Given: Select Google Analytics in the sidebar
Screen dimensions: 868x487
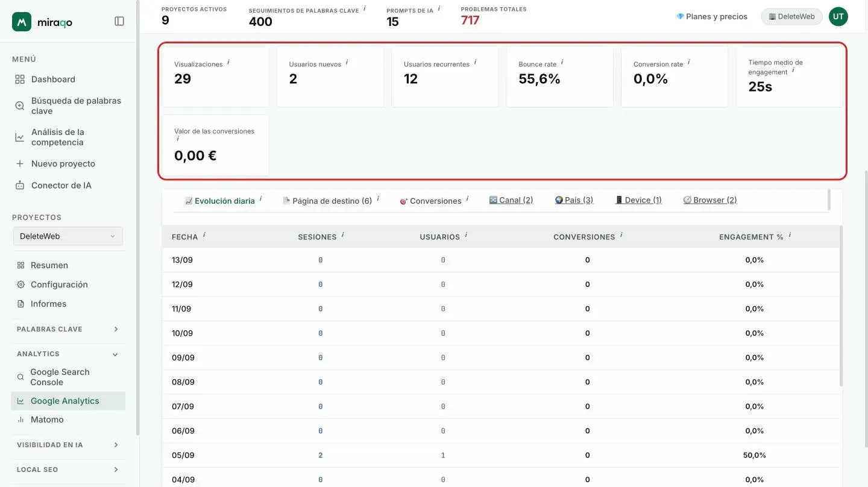Looking at the screenshot, I should (68, 401).
